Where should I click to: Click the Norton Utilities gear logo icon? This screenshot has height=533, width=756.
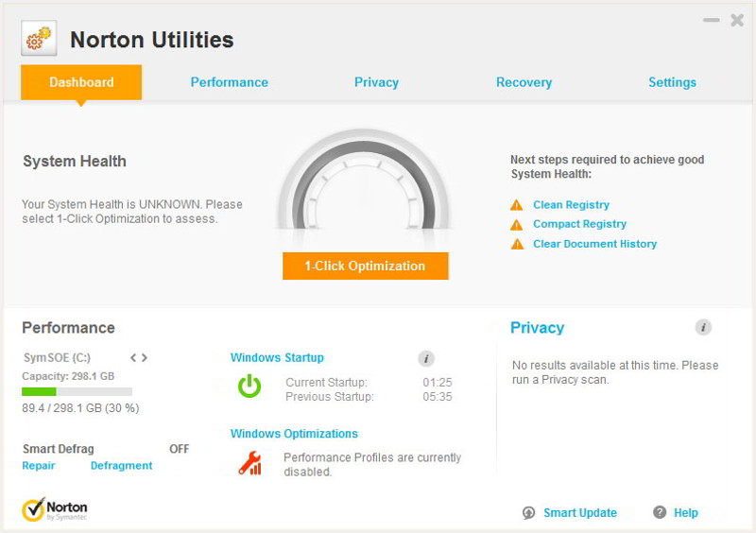pos(39,39)
